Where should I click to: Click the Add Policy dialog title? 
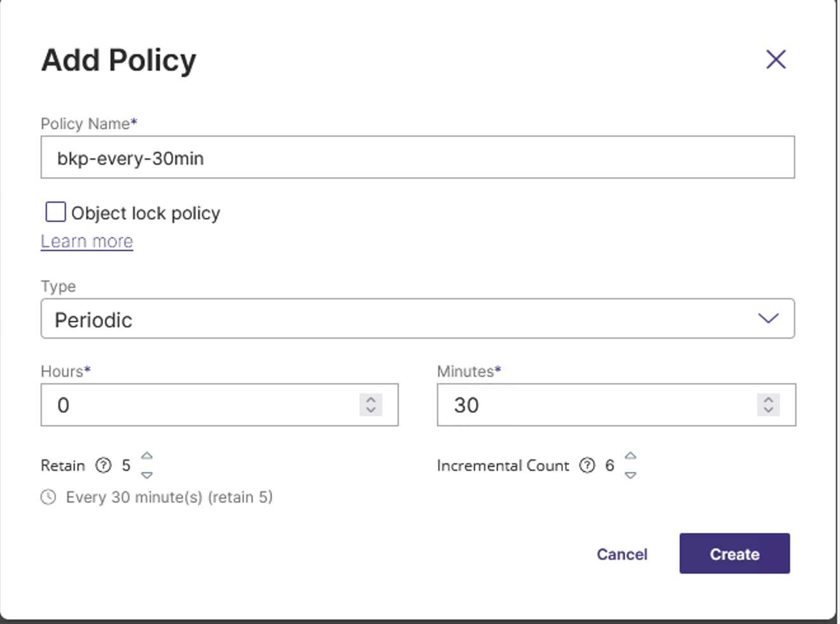(118, 60)
